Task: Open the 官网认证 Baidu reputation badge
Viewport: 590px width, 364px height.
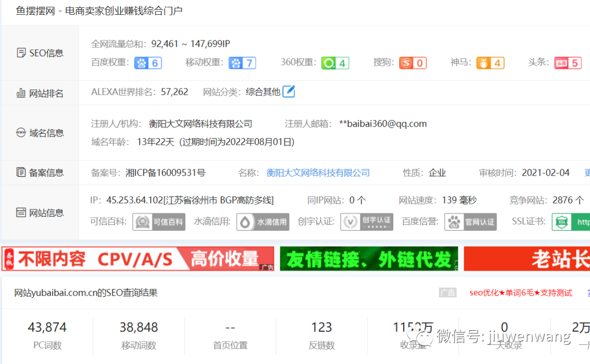Action: [470, 222]
